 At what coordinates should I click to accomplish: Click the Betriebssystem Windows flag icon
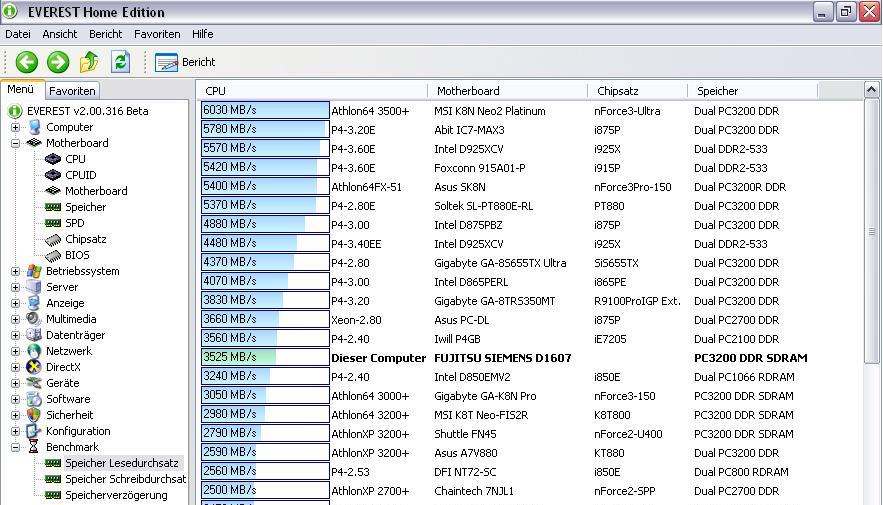[34, 271]
